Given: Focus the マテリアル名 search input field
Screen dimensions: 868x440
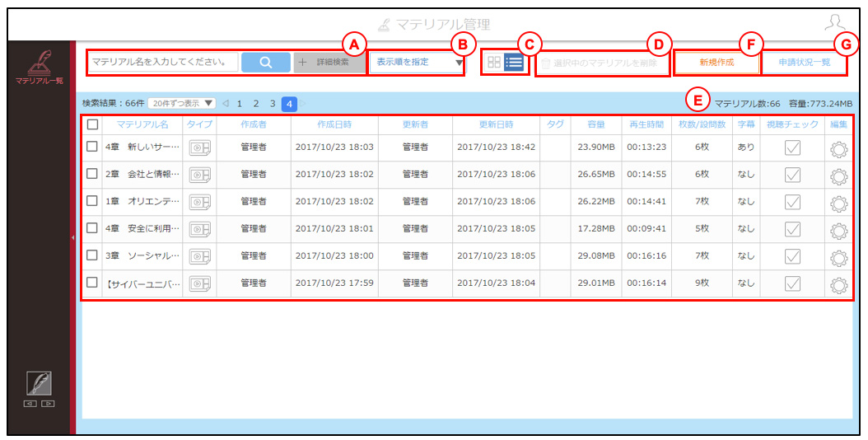Looking at the screenshot, I should point(163,63).
